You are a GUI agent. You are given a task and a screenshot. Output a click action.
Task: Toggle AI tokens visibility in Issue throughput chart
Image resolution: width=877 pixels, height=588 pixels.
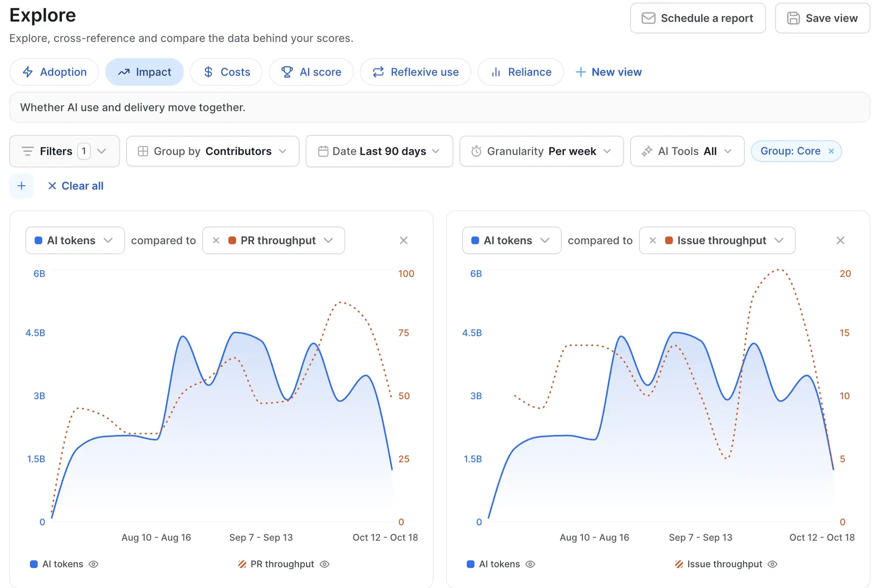(530, 564)
